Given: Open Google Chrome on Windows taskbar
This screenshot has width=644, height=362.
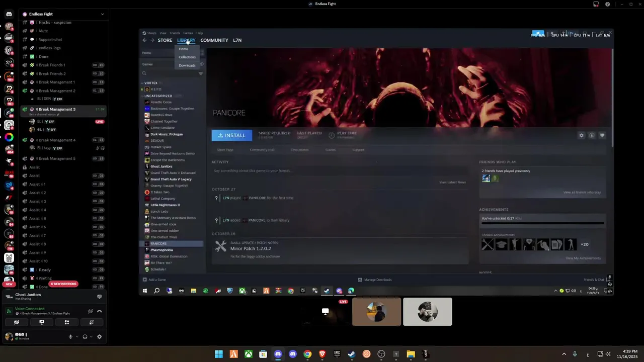Looking at the screenshot, I should pos(307,354).
